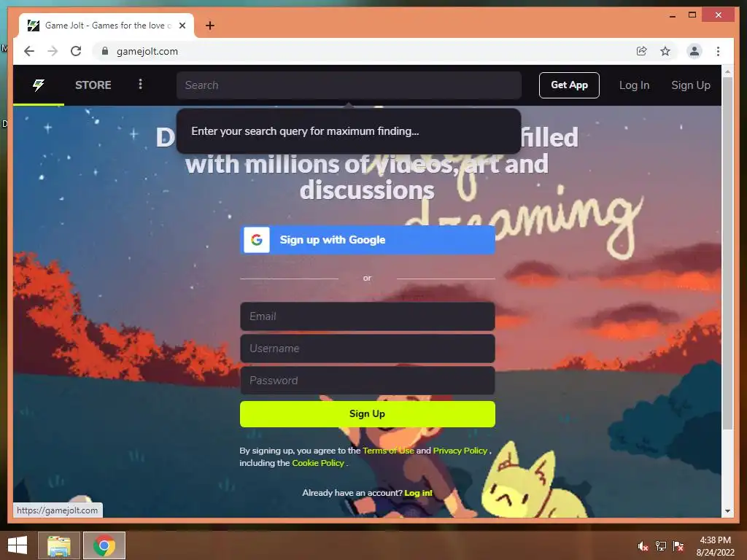747x560 pixels.
Task: Bookmark this tab with the star icon
Action: coord(665,51)
